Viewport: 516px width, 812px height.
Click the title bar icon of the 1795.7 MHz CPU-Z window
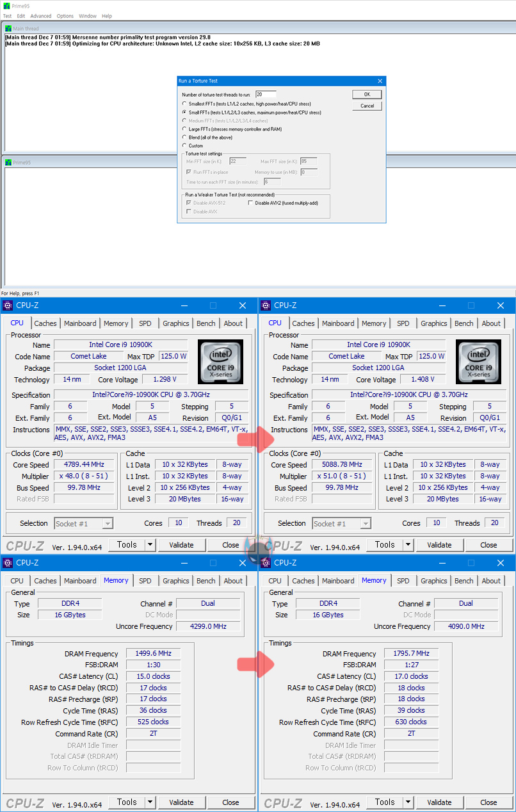266,563
